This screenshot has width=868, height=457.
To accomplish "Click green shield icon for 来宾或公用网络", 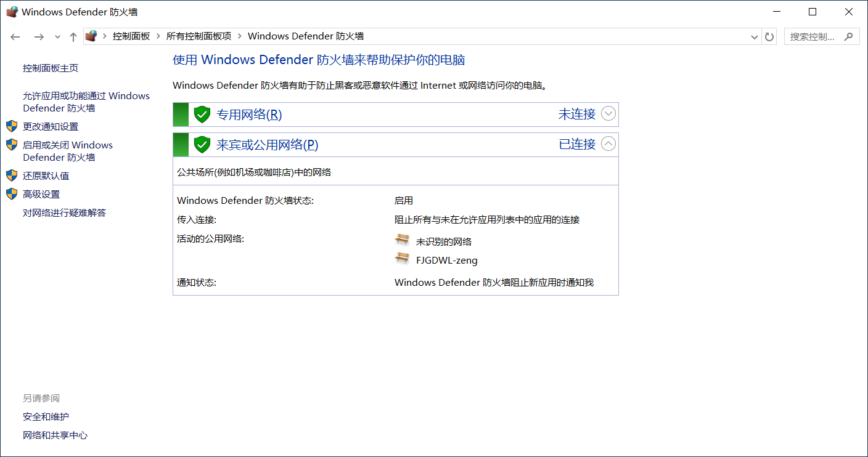I will coord(202,145).
